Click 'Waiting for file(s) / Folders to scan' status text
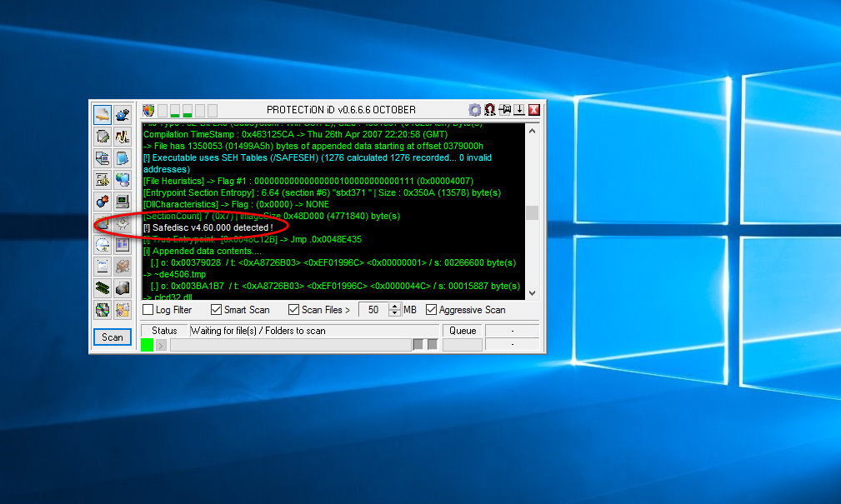The image size is (841, 504). [258, 331]
